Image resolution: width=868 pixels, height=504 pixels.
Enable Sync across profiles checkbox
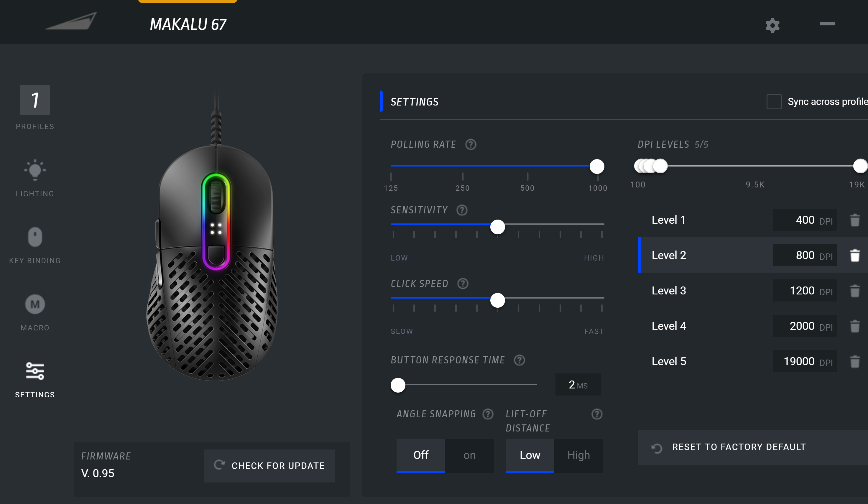pos(774,102)
